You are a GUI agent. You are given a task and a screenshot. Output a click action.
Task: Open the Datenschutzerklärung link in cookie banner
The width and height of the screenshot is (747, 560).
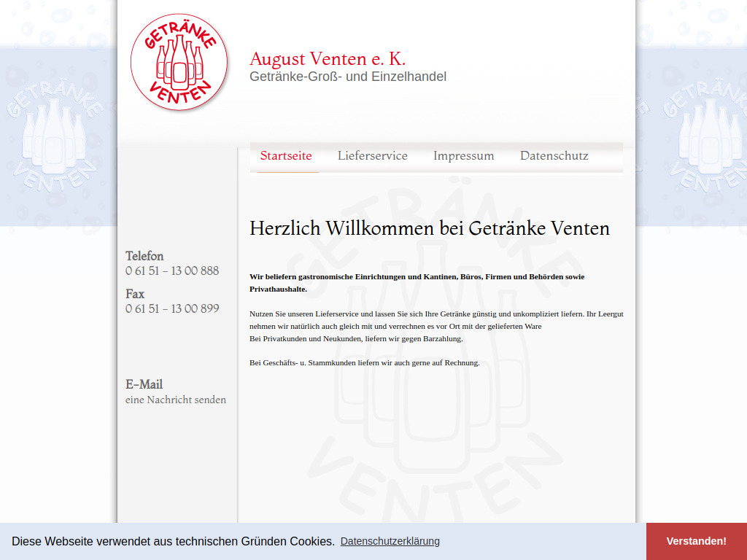pos(390,541)
